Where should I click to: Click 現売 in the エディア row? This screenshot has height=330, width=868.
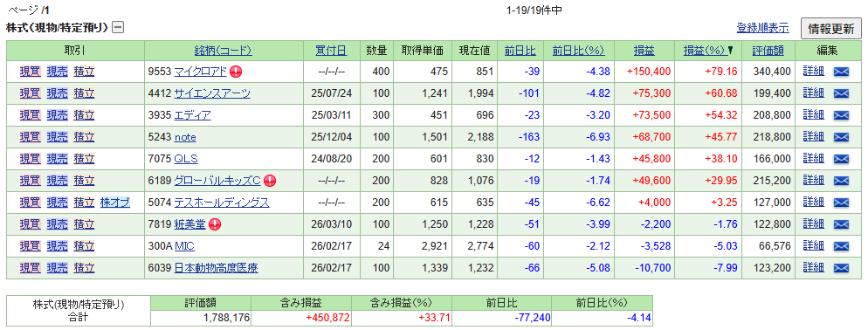point(57,115)
